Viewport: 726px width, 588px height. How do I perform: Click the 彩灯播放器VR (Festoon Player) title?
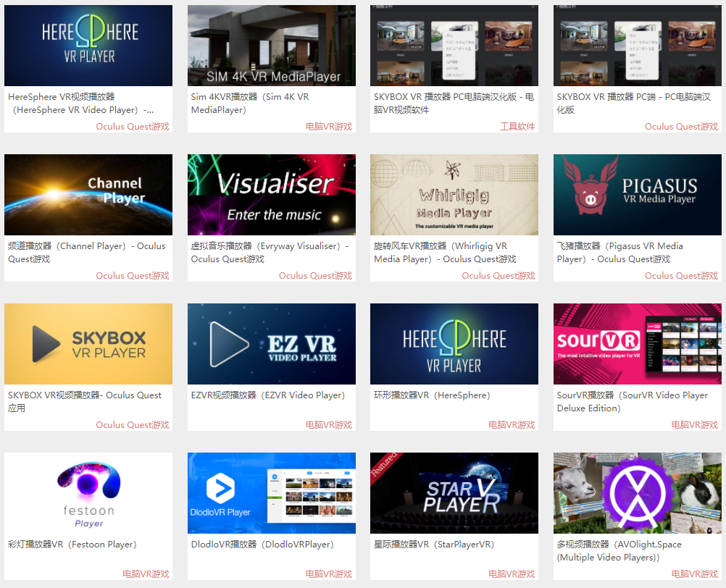click(72, 545)
